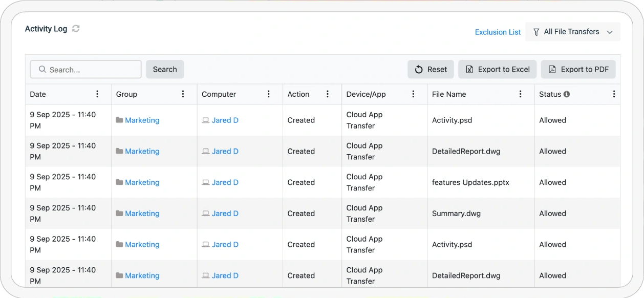Screen dimensions: 644x298
Task: Click the Activity Log refresh icon
Action: (76, 29)
